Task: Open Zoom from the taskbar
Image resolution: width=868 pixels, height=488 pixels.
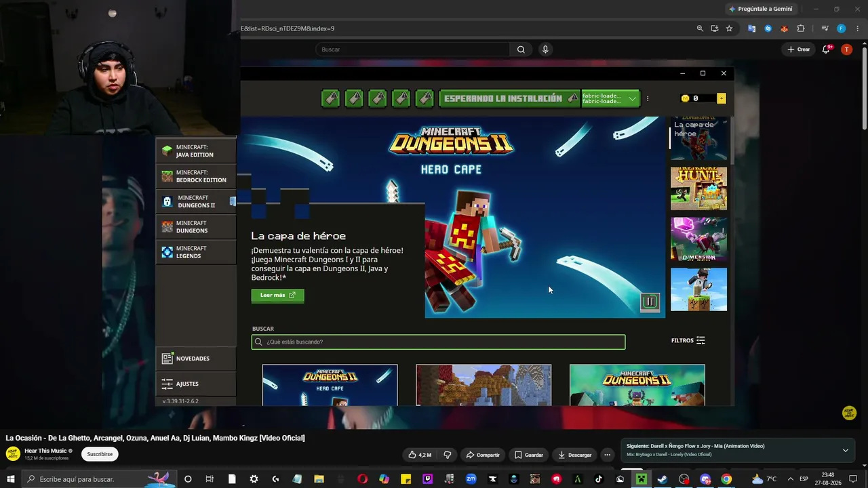Action: (x=471, y=479)
